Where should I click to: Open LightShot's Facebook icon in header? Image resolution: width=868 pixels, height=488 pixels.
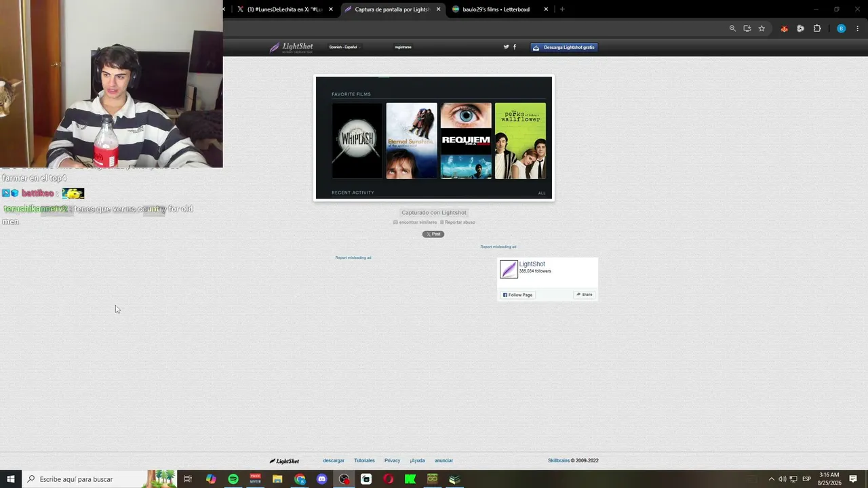point(515,47)
